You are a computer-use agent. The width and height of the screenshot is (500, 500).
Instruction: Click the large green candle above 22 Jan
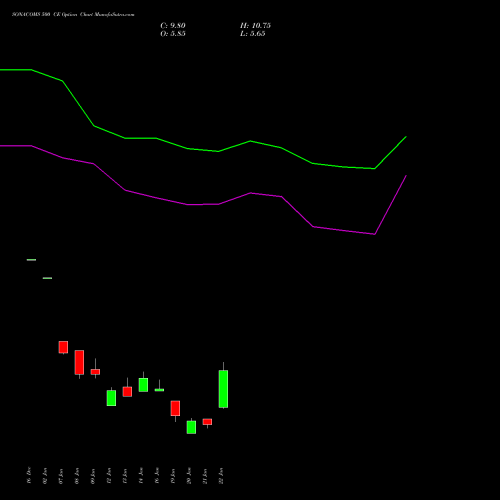coord(223,389)
